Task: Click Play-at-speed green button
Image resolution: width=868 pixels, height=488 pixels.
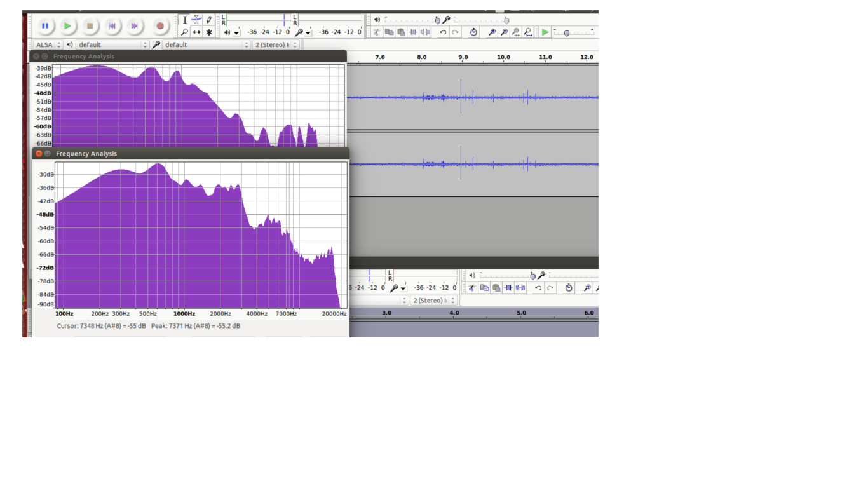Action: 545,32
